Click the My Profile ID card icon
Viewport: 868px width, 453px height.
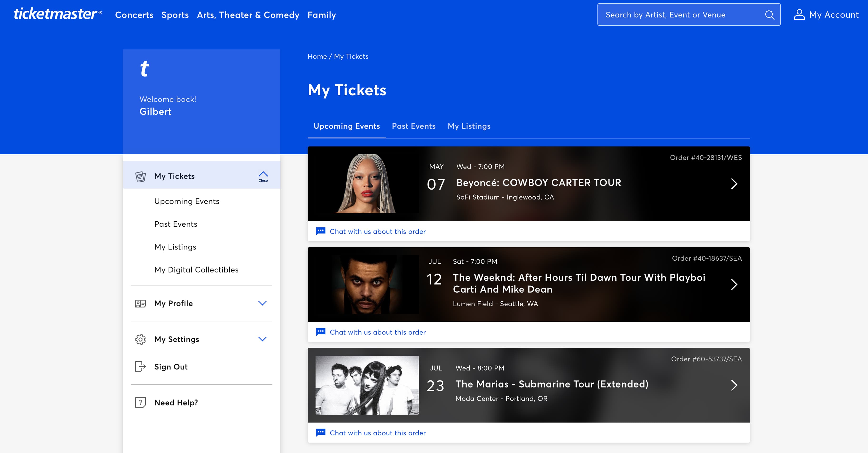tap(141, 304)
